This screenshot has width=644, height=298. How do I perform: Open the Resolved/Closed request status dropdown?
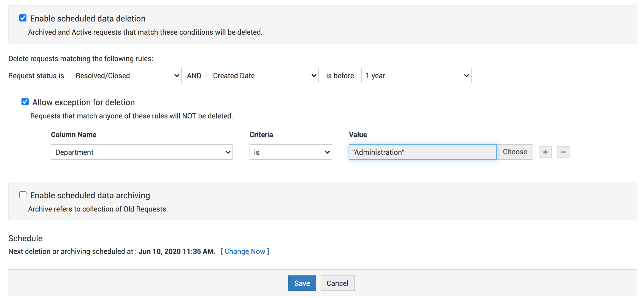126,75
